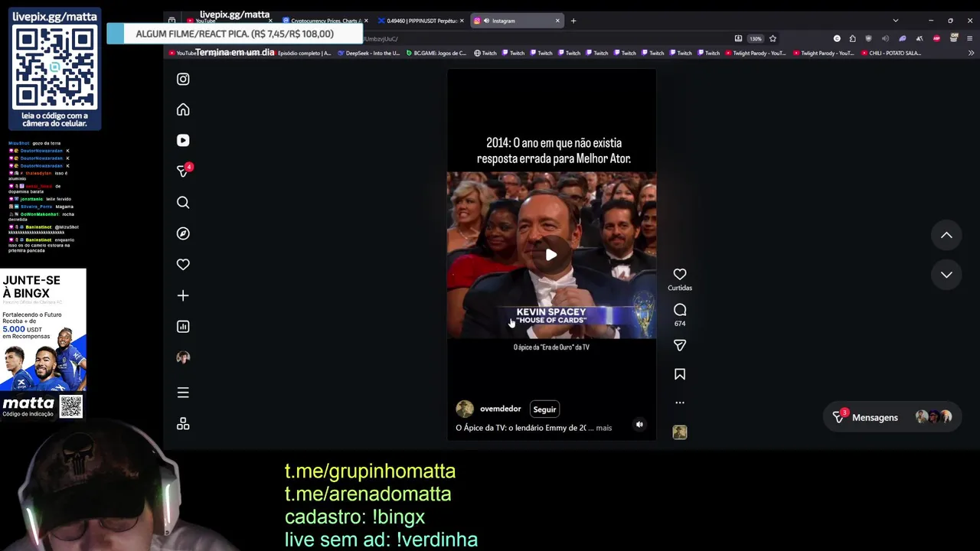Switch to the Cryptocurrency Prices tab
980x551 pixels.
pos(325,21)
